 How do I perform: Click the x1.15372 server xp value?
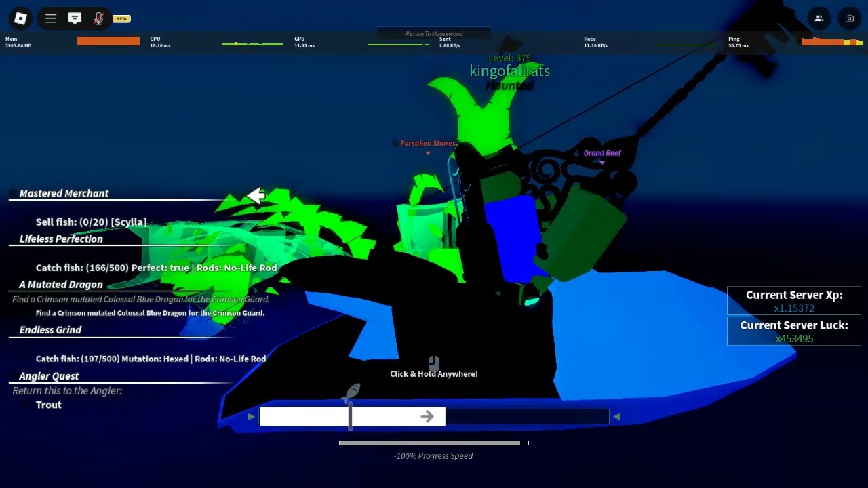[794, 308]
